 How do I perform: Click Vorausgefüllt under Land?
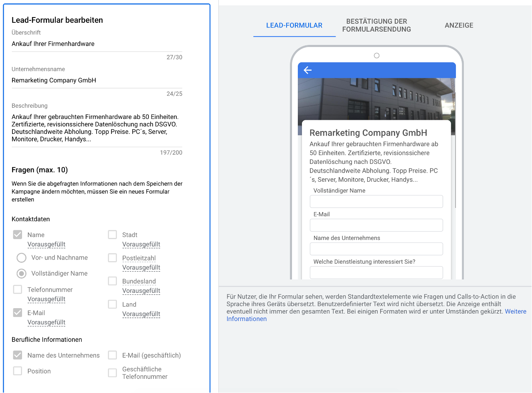141,314
